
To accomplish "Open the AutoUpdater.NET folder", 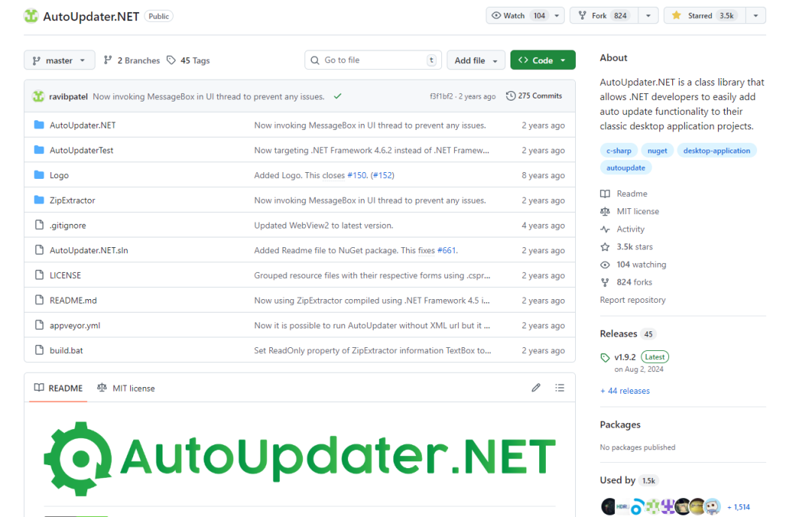I will click(x=83, y=125).
